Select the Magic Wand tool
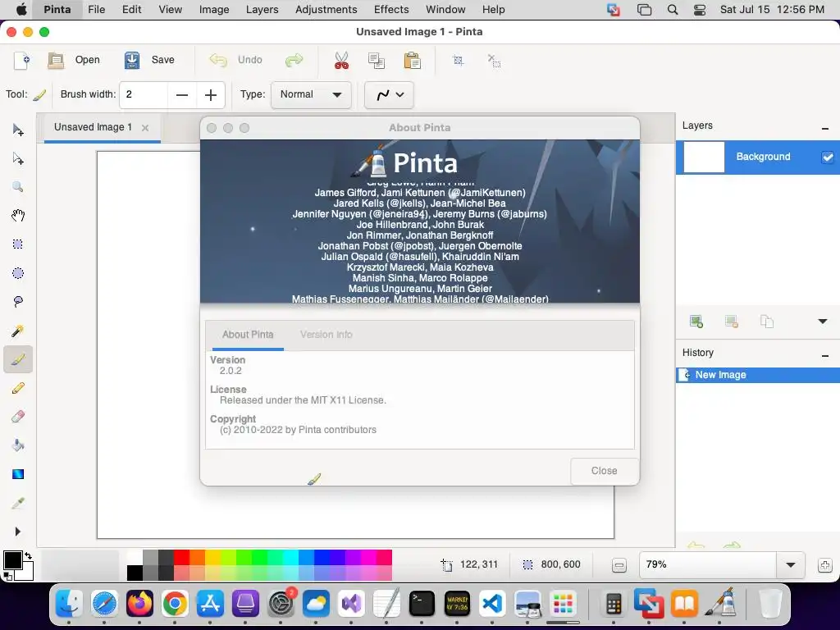The image size is (840, 630). [x=18, y=331]
